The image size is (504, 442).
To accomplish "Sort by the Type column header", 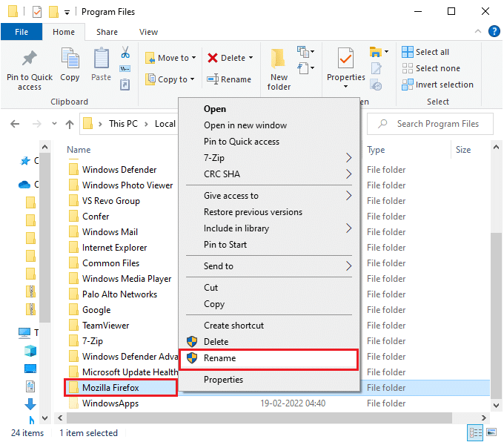I will tap(376, 150).
